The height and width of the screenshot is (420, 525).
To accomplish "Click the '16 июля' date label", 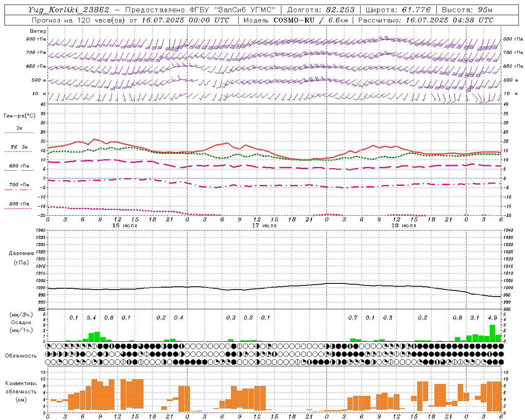I will coord(125,226).
